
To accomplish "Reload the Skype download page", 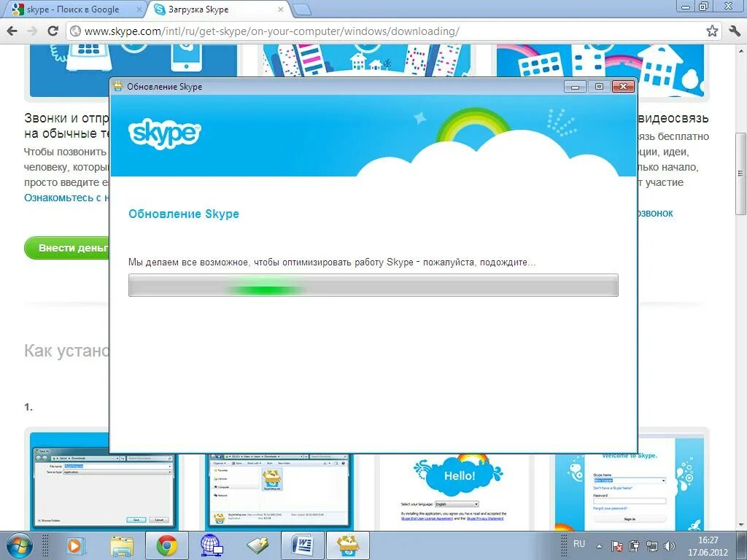I will pos(53,31).
